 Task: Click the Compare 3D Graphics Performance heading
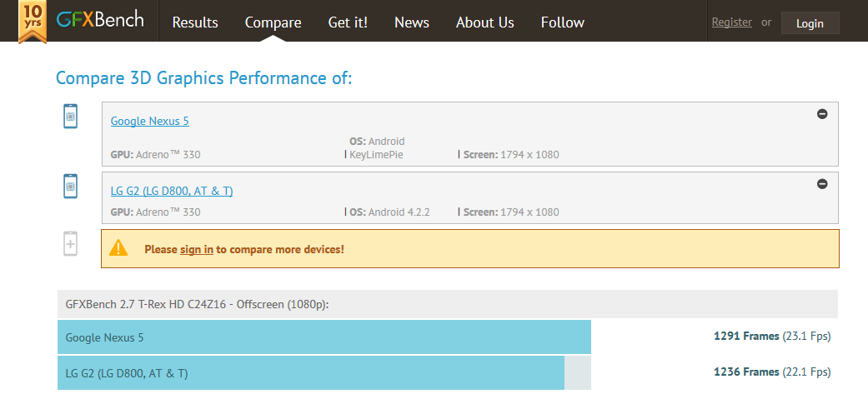click(203, 78)
